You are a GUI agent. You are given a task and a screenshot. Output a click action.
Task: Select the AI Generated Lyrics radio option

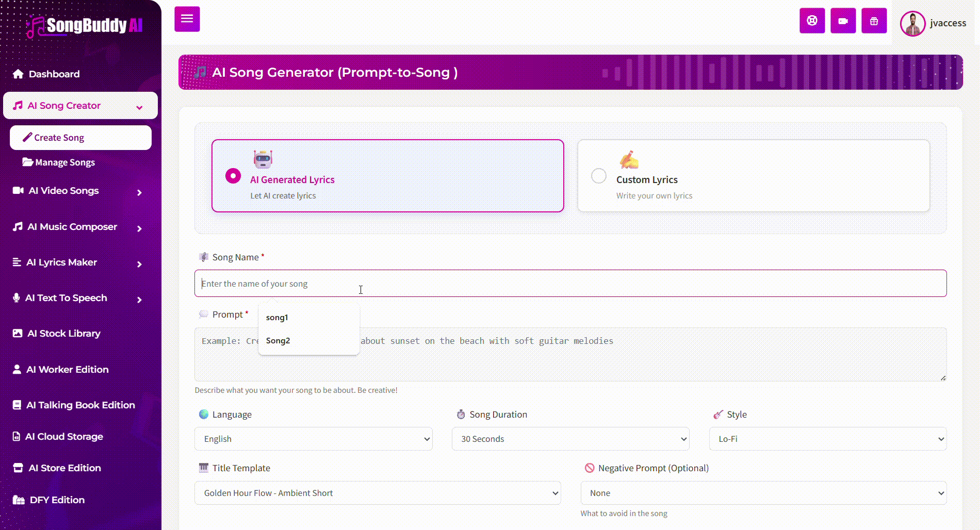[x=233, y=176]
